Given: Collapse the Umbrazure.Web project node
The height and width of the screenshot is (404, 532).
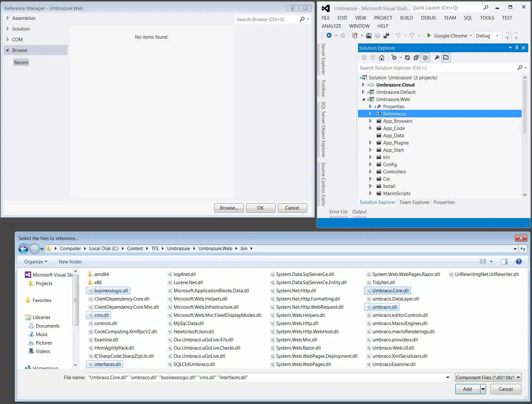Looking at the screenshot, I should [x=363, y=99].
